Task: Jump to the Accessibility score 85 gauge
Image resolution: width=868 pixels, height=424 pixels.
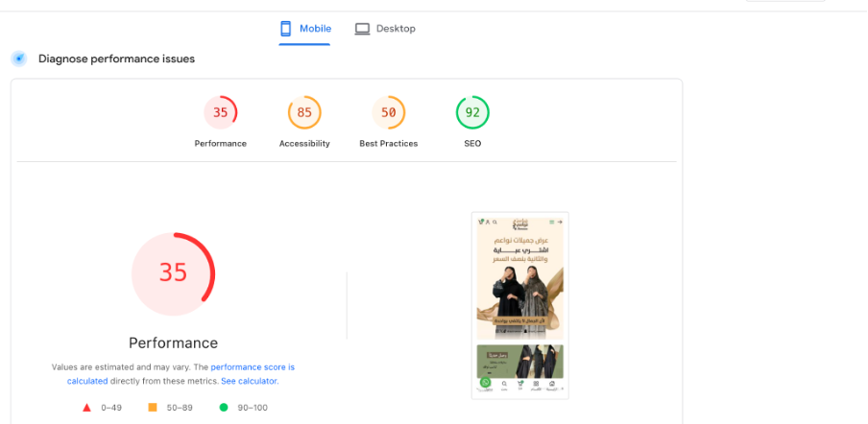Action: (x=304, y=112)
